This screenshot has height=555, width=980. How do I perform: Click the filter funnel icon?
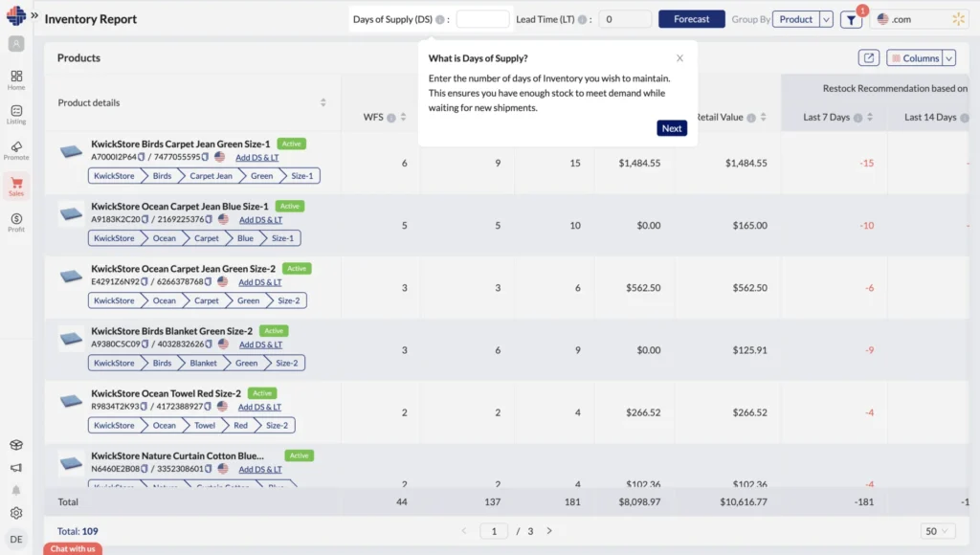pos(851,20)
